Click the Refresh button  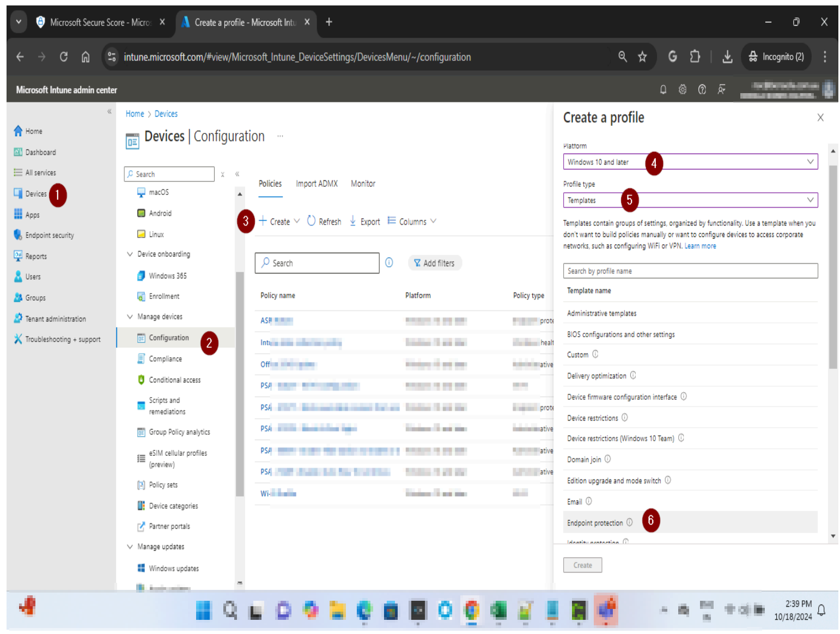324,221
